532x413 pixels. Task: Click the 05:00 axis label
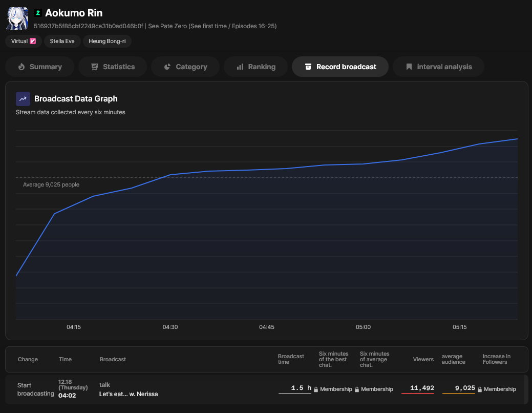coord(363,327)
